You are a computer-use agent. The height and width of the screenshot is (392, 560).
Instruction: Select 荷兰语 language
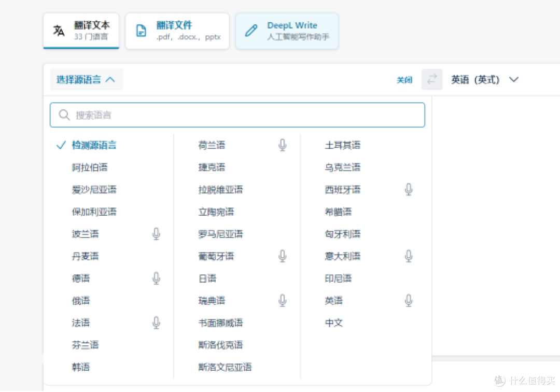click(x=212, y=145)
